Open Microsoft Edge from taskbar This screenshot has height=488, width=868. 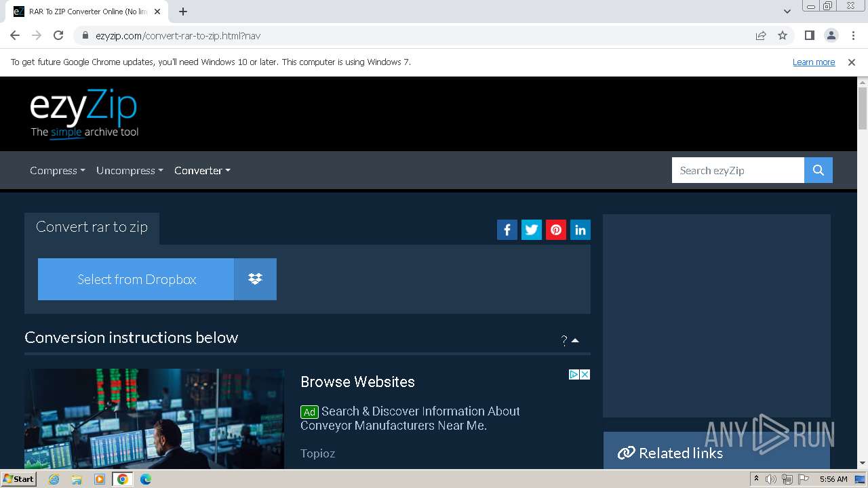146,479
